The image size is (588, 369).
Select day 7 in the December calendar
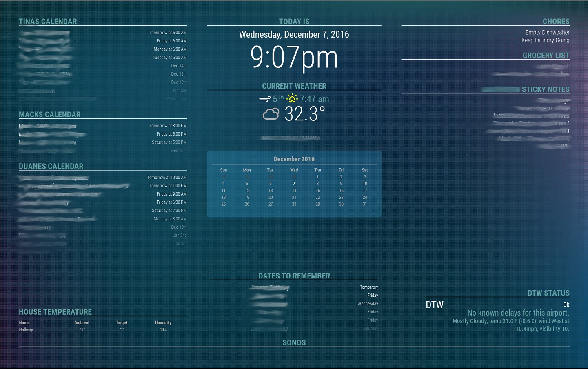[294, 184]
